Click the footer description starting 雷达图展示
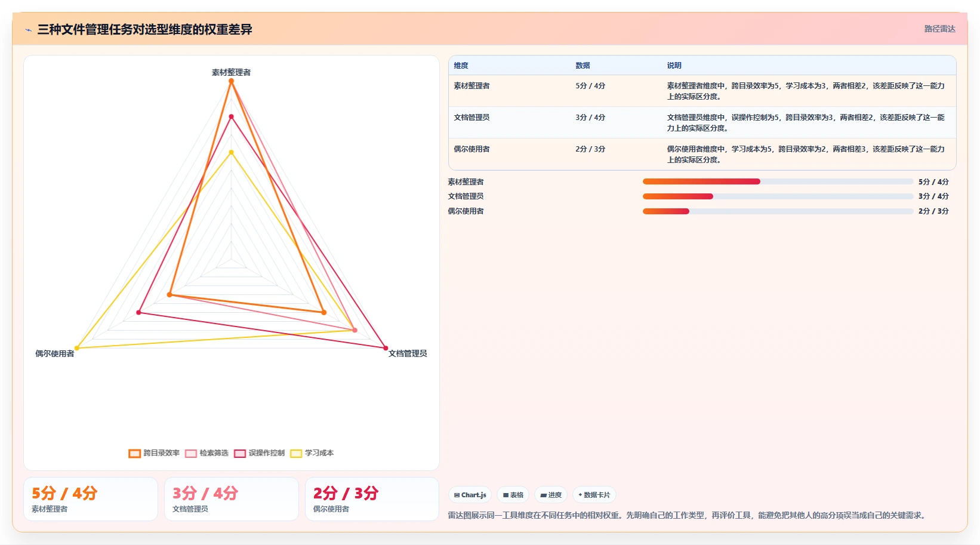Screen dimensions: 980x545 [x=688, y=515]
